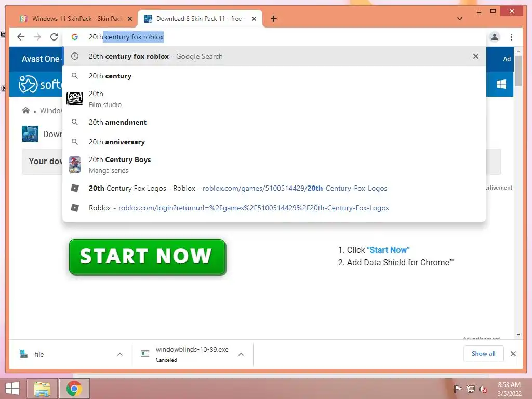Click the network tray icon
The image size is (532, 399).
tap(471, 389)
